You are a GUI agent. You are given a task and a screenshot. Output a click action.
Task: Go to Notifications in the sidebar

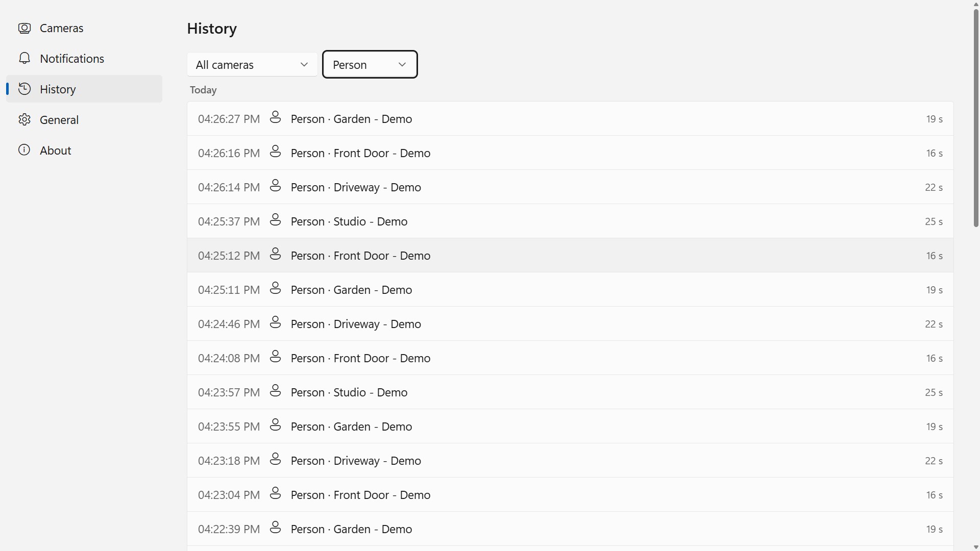84,59
